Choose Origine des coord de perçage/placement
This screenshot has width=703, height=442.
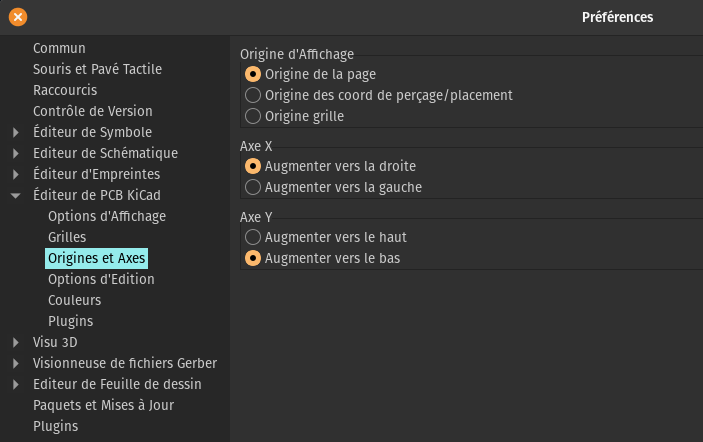(x=253, y=95)
